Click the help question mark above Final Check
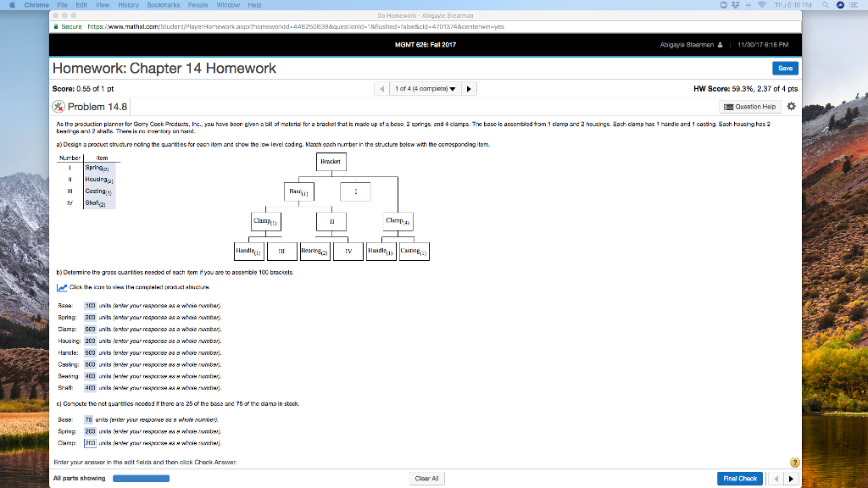Screen dimensions: 868x488 pyautogui.click(x=793, y=462)
